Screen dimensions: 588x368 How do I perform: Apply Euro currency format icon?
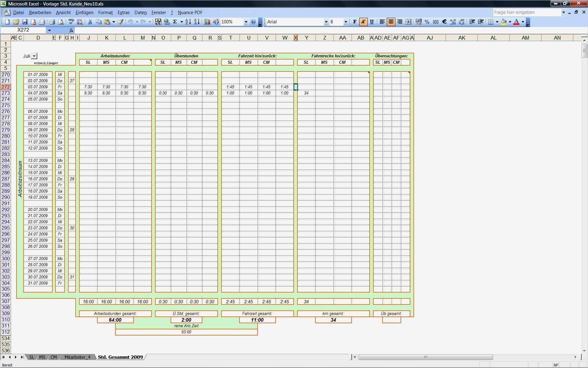(x=444, y=22)
